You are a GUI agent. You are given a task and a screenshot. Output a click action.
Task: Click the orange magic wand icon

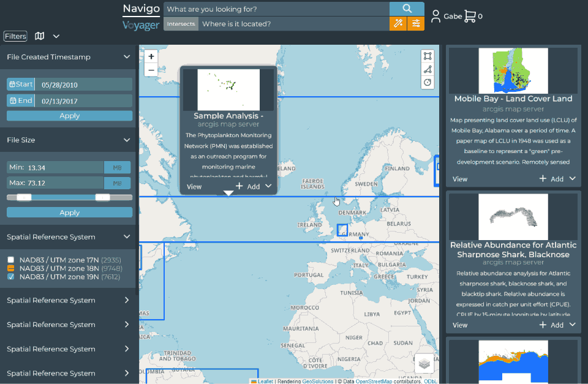point(398,24)
